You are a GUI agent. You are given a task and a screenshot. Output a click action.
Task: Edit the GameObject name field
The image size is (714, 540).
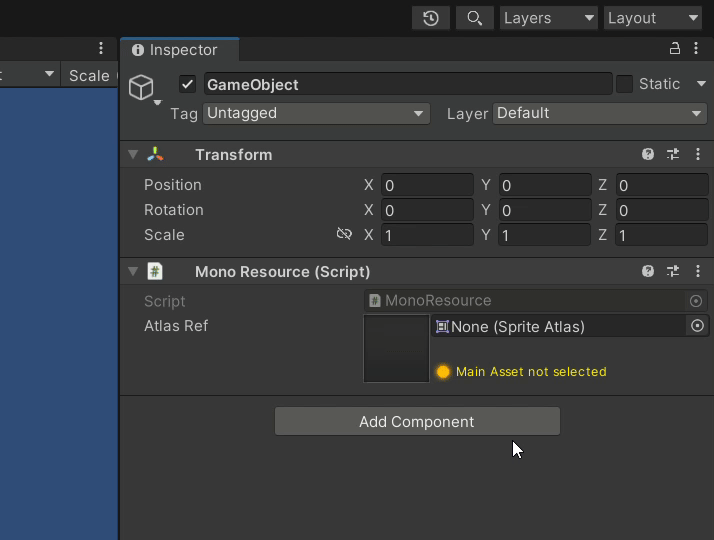[408, 84]
